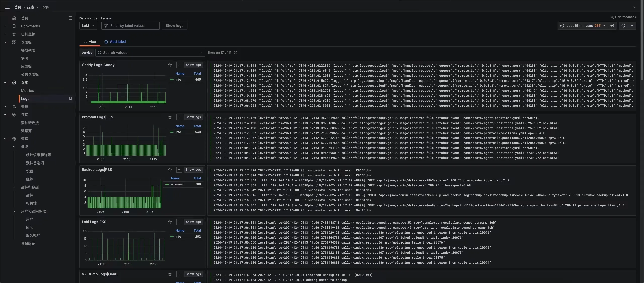Star the Backup Logs|PBS panel
Image resolution: width=644 pixels, height=283 pixels.
coord(170,170)
